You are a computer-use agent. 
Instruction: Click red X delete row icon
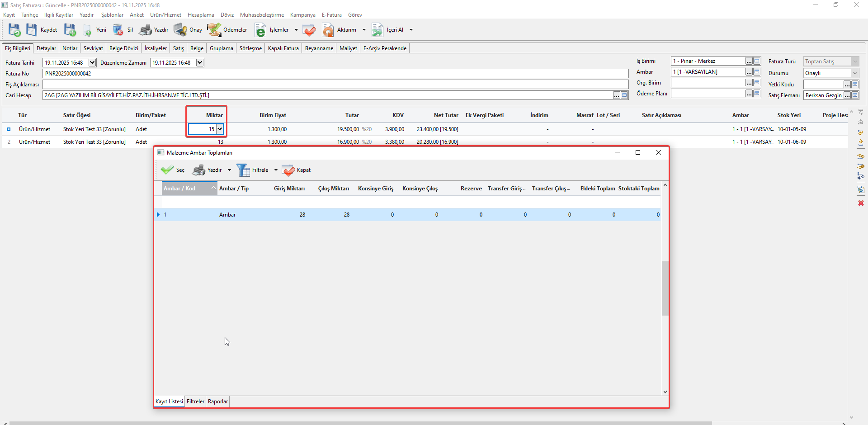(x=861, y=203)
